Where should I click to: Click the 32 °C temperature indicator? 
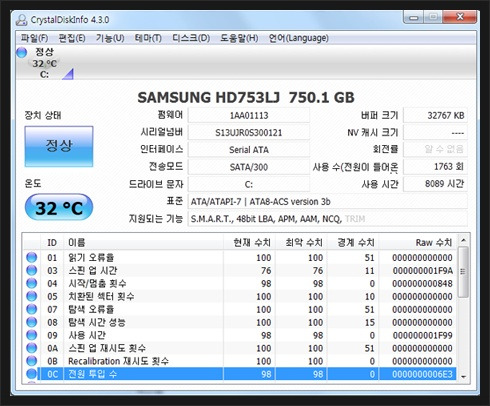(x=59, y=207)
